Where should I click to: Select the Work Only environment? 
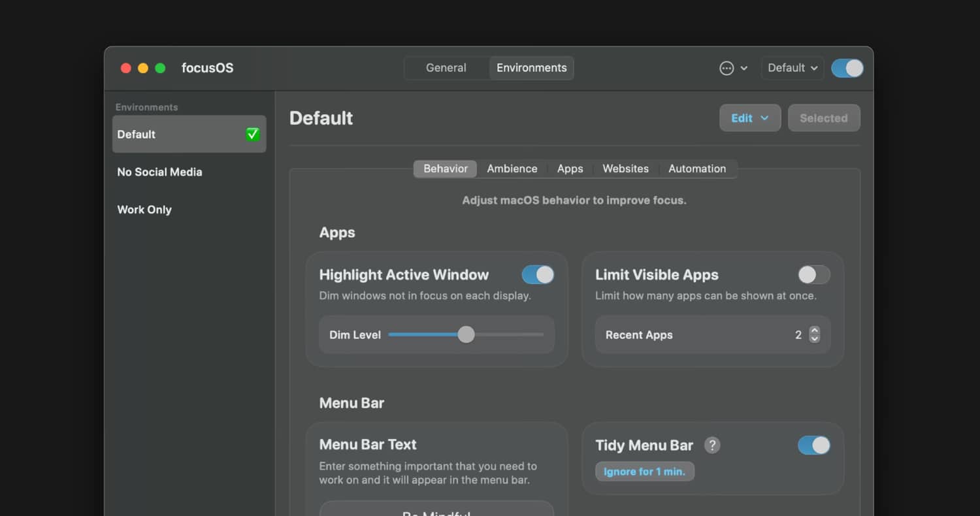pos(189,210)
